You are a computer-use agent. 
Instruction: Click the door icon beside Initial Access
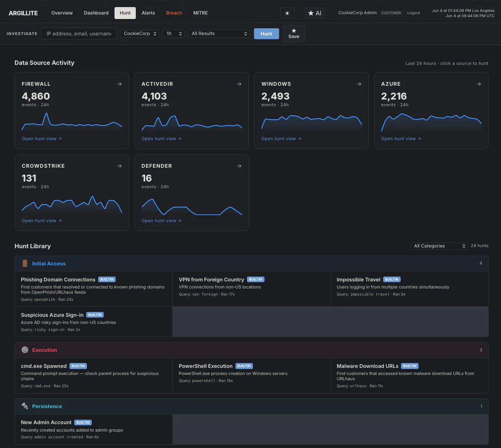point(25,264)
